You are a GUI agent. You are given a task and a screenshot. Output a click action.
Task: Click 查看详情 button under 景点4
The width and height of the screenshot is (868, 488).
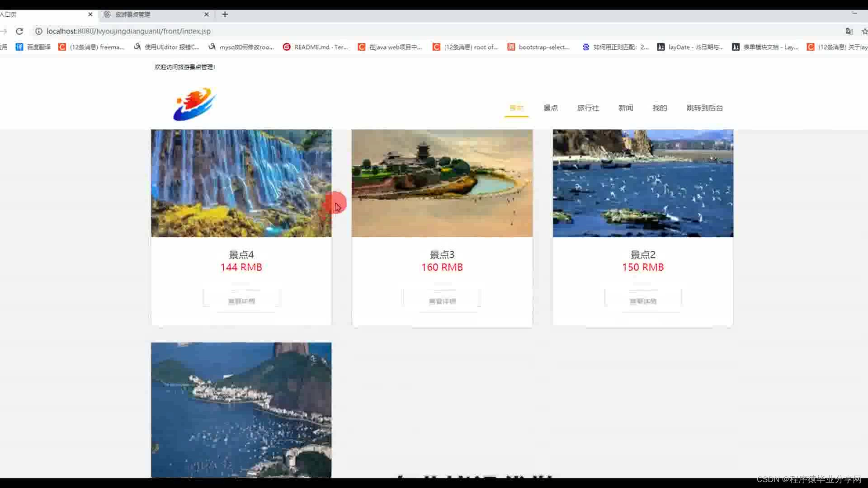click(241, 301)
